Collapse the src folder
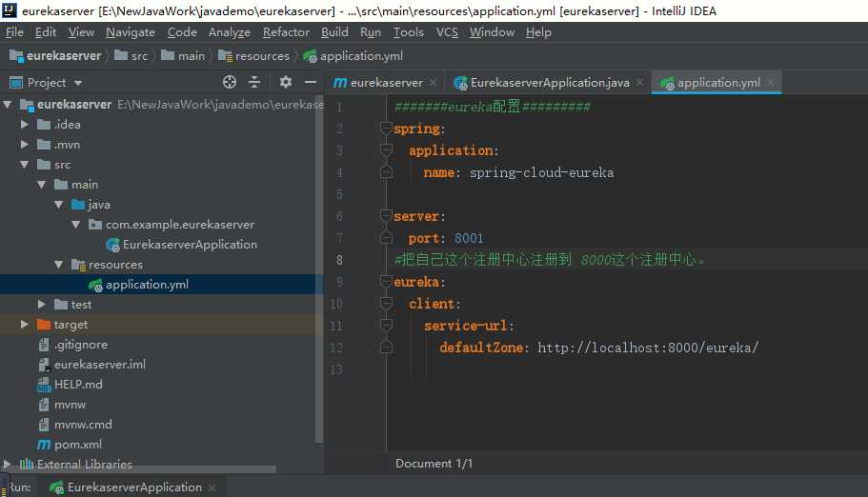This screenshot has height=497, width=868. click(26, 165)
